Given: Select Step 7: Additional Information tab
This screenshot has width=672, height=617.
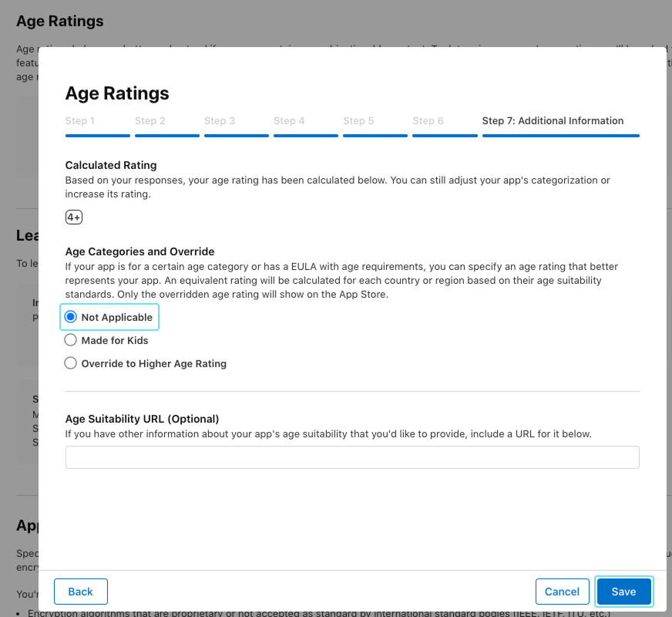Looking at the screenshot, I should [x=560, y=126].
